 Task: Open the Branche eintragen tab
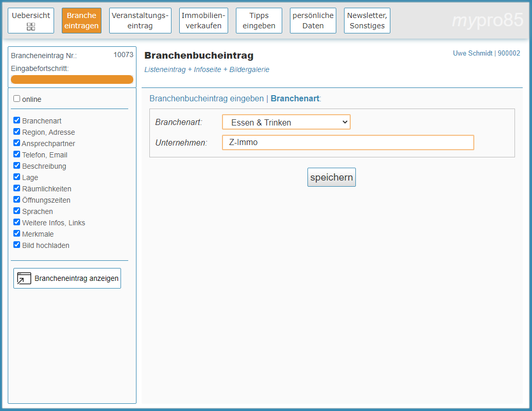81,21
